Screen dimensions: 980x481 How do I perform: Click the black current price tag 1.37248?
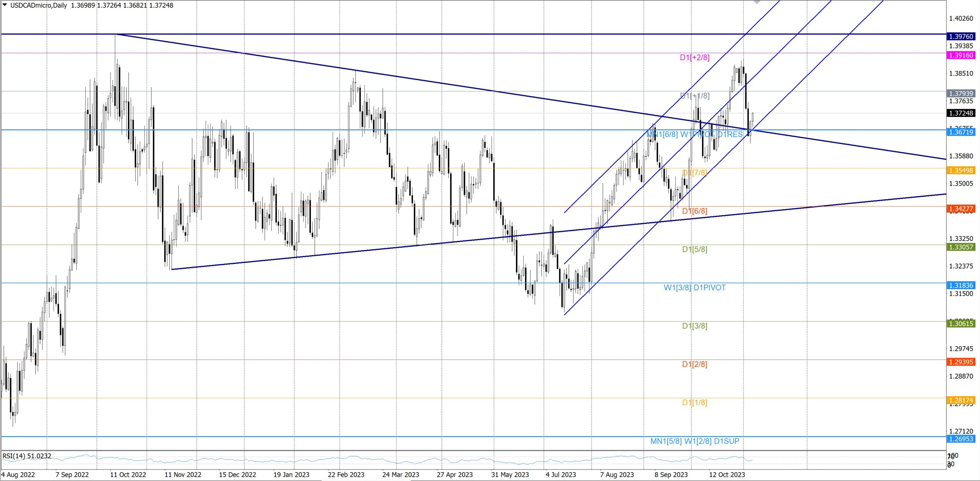pyautogui.click(x=961, y=113)
